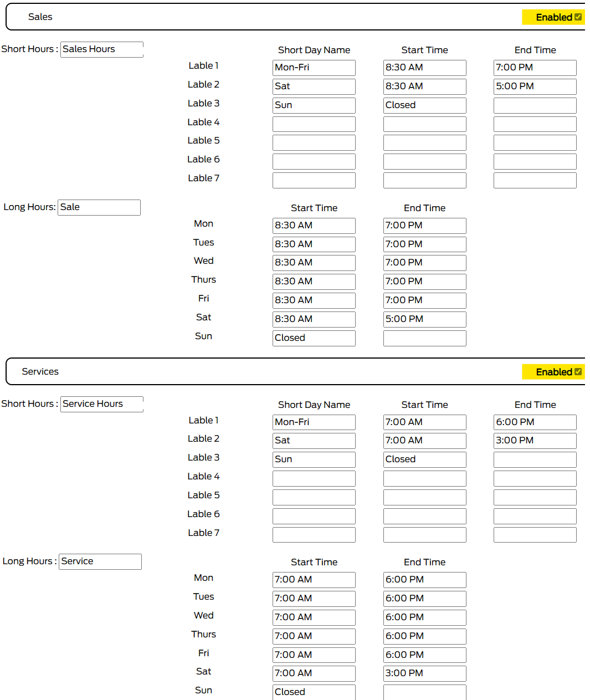This screenshot has width=590, height=700.
Task: Click the Services Long Hours name field
Action: 100,561
